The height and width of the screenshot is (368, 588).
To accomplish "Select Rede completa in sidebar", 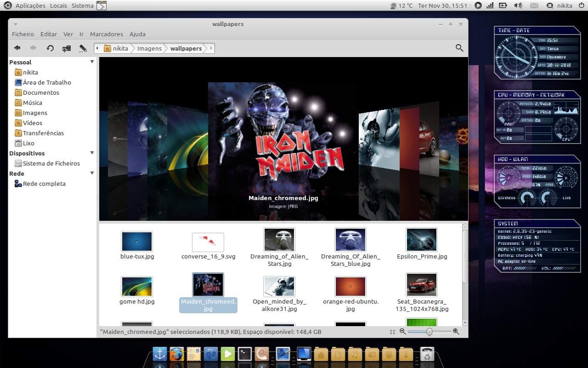I will click(x=40, y=184).
